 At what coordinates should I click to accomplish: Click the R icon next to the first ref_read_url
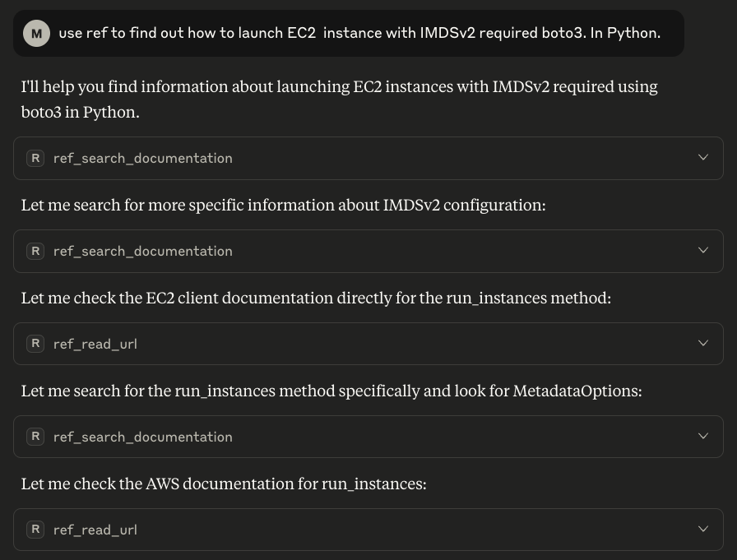(35, 344)
